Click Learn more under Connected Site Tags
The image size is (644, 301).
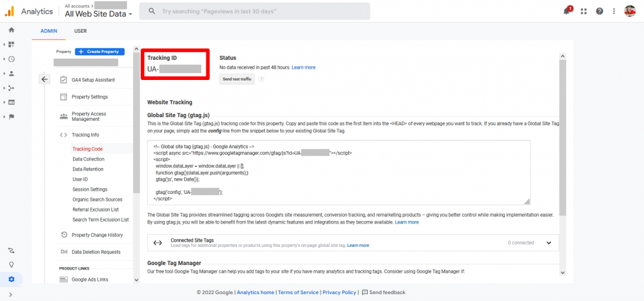[358, 246]
